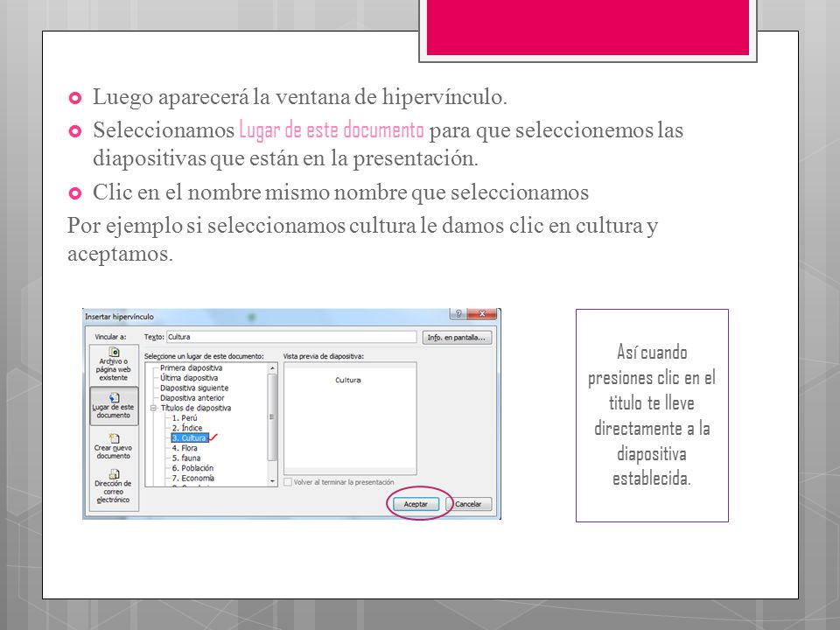Select slide '7. Economía'
This screenshot has width=840, height=630.
point(192,478)
